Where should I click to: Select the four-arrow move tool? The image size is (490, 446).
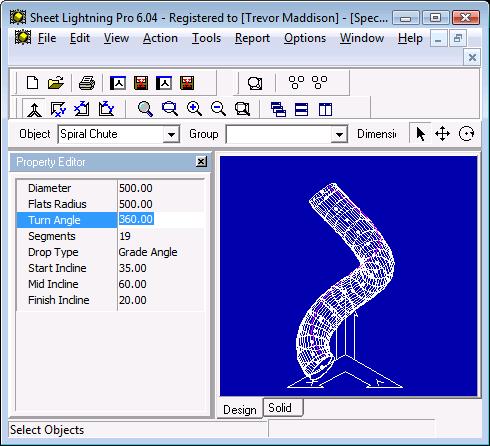pyautogui.click(x=443, y=134)
